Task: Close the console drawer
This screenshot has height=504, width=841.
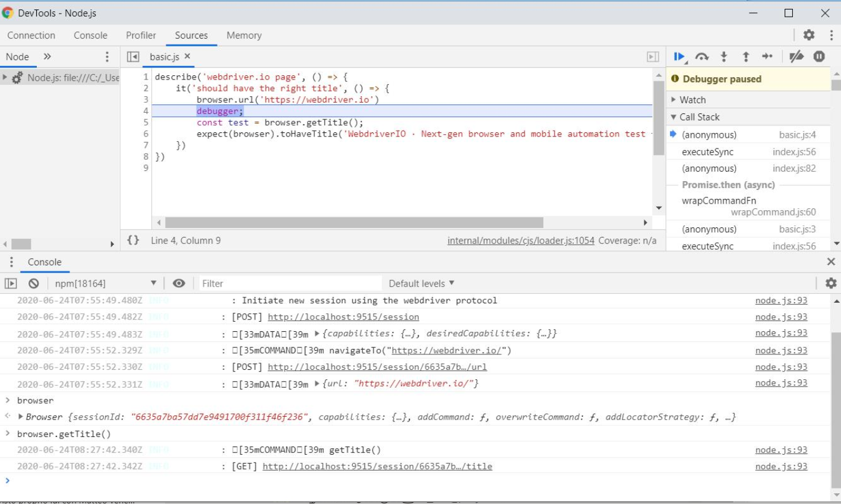Action: click(x=831, y=262)
